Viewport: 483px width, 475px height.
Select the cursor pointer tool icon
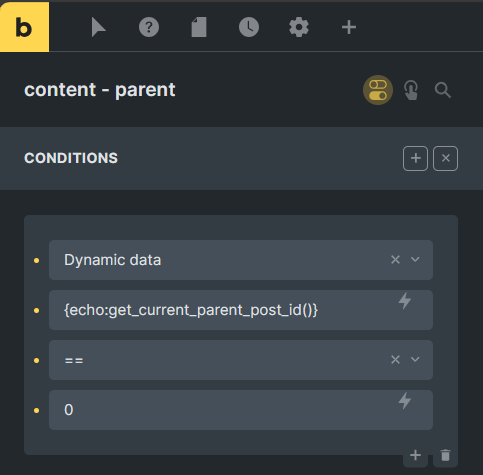coord(98,27)
